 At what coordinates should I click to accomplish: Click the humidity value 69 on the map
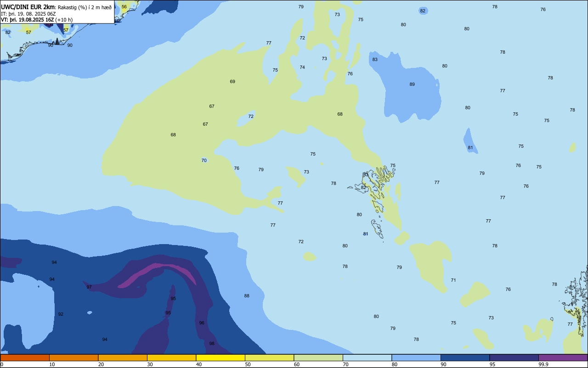coord(232,82)
